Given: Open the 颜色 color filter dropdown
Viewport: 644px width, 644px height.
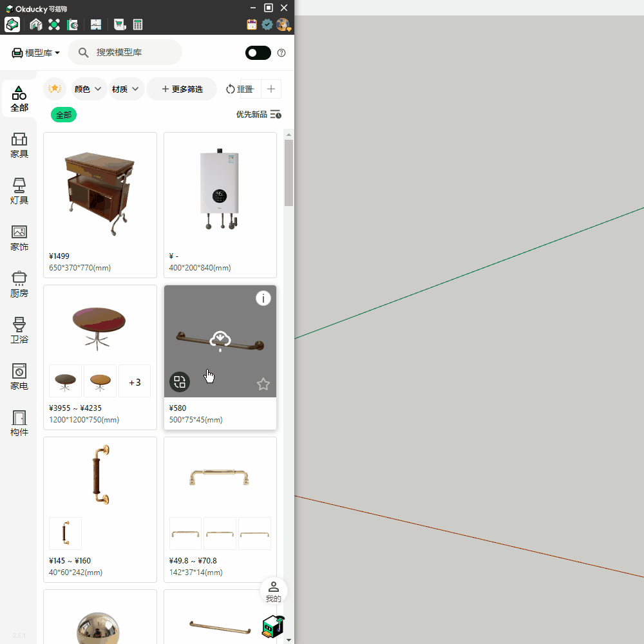Looking at the screenshot, I should pos(88,89).
